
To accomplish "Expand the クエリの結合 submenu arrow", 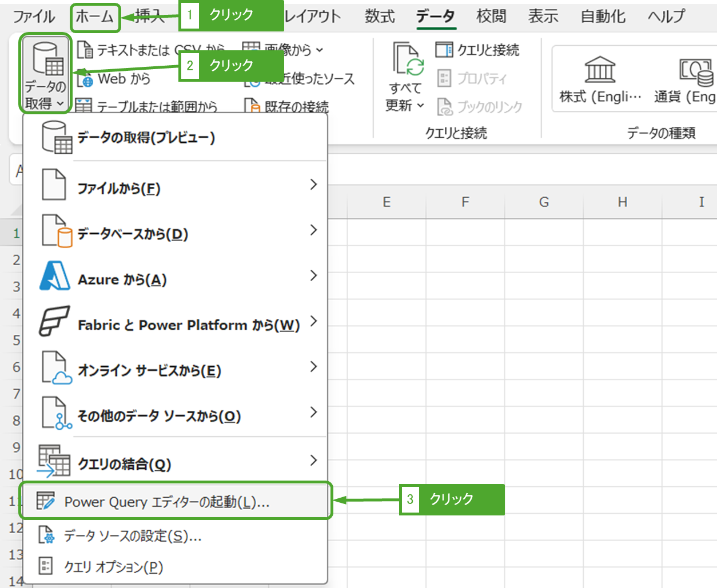I will pos(313,460).
